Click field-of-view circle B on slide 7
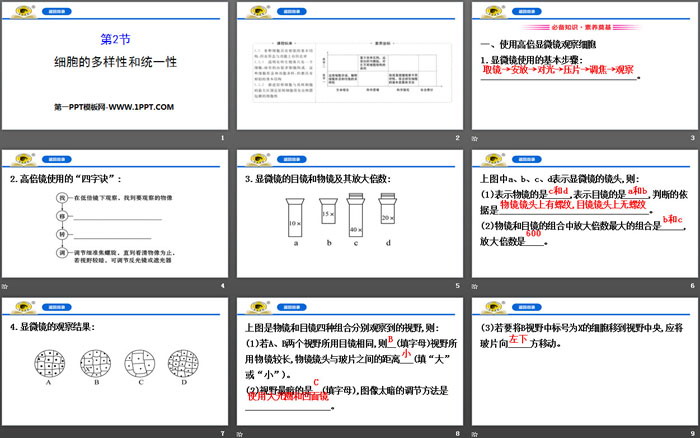 pos(96,363)
